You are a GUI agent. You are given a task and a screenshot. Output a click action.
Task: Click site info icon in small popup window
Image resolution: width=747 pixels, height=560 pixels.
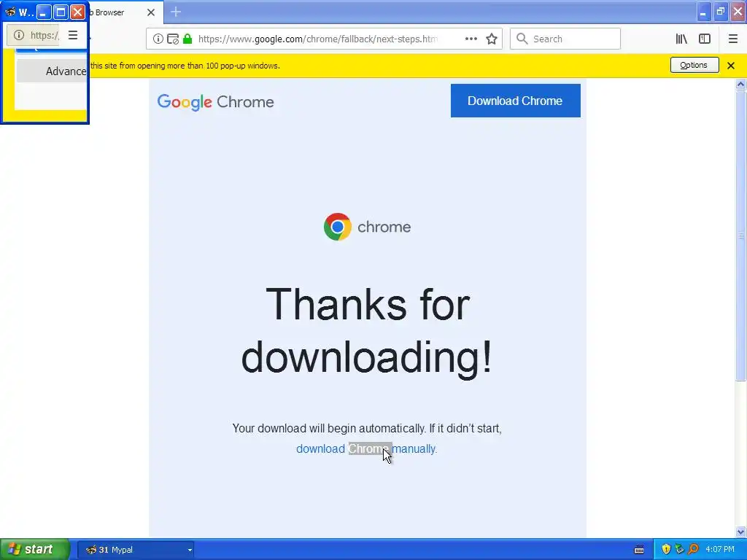(x=18, y=35)
